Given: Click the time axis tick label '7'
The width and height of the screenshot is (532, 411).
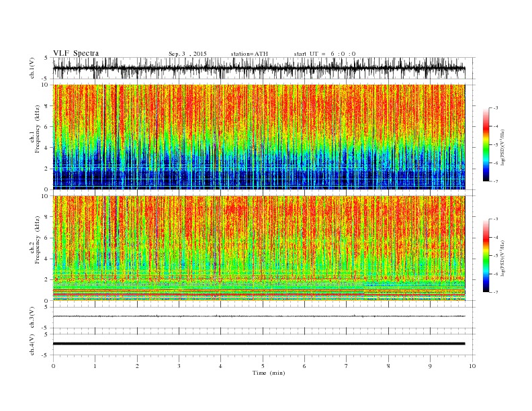Looking at the screenshot, I should [347, 366].
